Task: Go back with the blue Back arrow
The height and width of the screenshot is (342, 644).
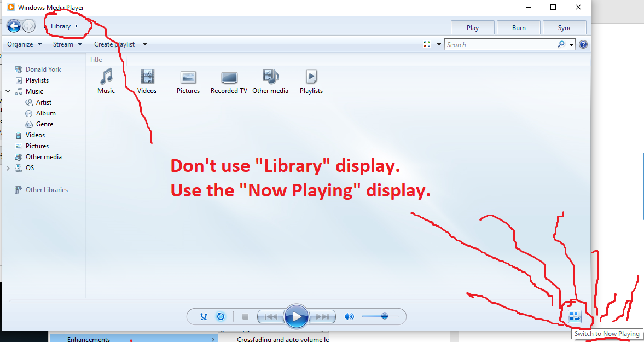Action: (x=14, y=27)
